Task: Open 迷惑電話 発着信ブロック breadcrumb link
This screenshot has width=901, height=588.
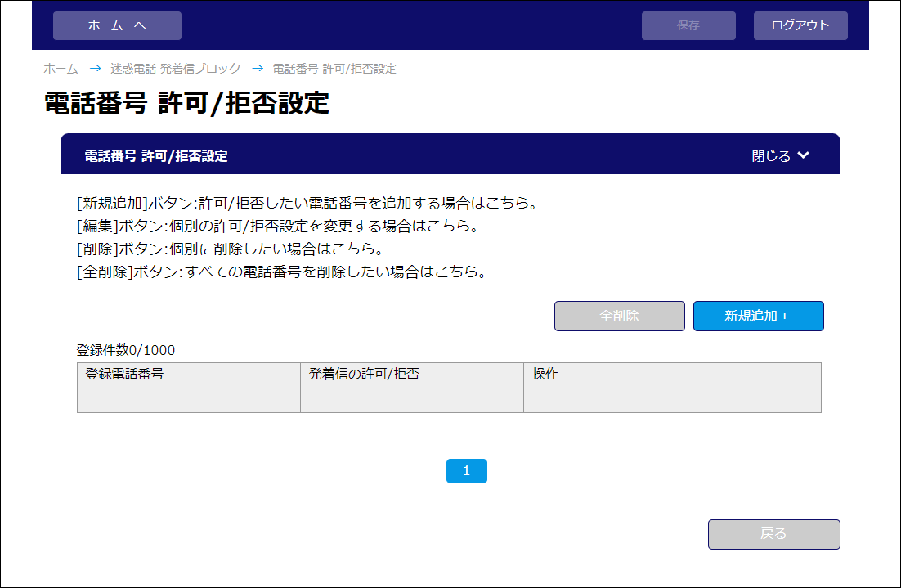Action: [176, 69]
